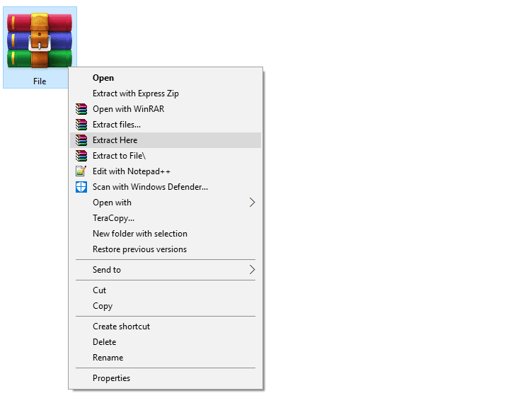This screenshot has height=420, width=532.
Task: Click WinRAR icon beside Extract to File\
Action: [x=81, y=156]
